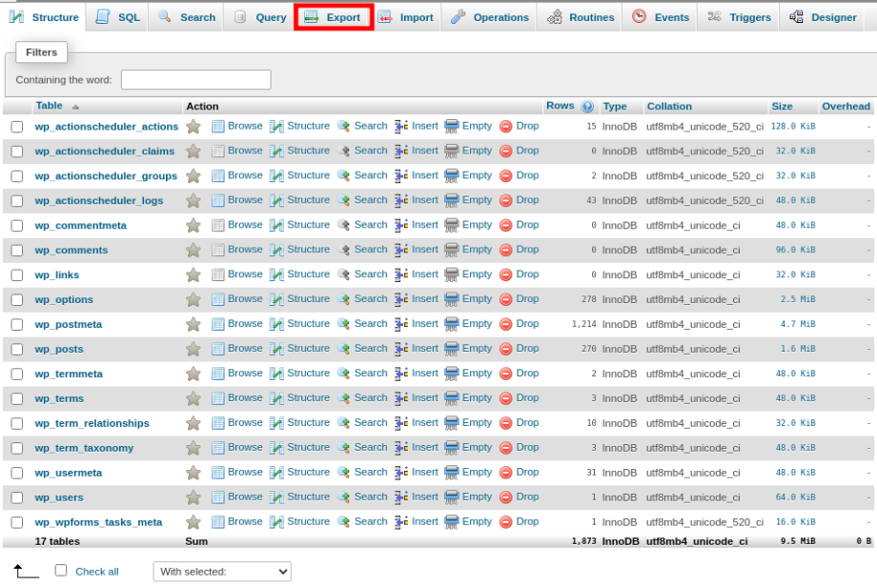Check the wp_options table checkbox

[x=16, y=298]
